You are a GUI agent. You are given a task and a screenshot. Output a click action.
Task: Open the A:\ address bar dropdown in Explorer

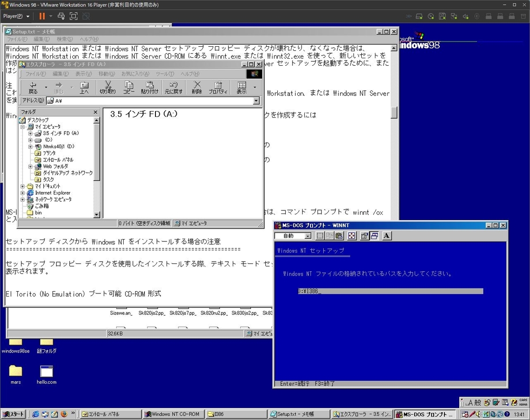257,101
